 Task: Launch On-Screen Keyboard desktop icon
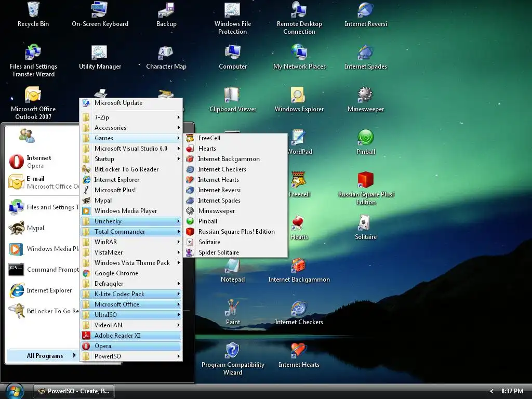click(x=100, y=14)
